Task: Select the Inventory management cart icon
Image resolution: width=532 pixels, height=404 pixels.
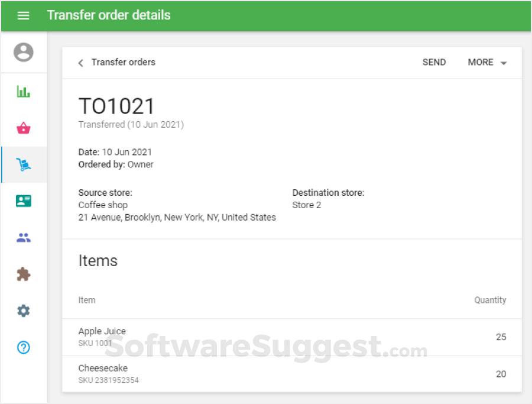Action: 24,165
